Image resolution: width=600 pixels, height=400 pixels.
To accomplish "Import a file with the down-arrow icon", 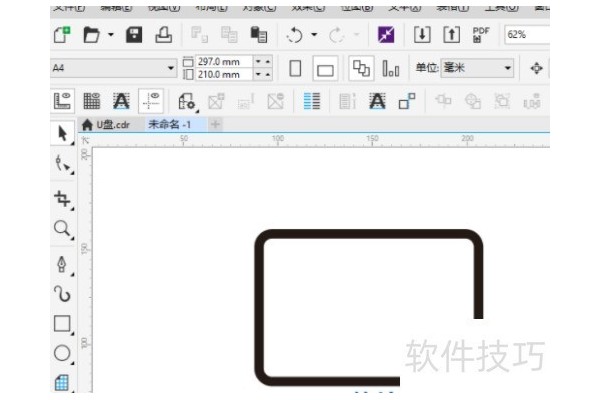I will (x=422, y=35).
